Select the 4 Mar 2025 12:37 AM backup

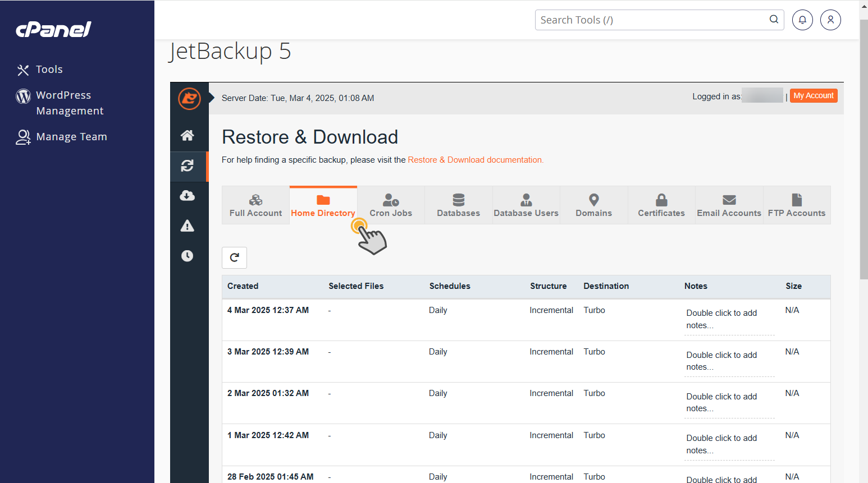(268, 310)
